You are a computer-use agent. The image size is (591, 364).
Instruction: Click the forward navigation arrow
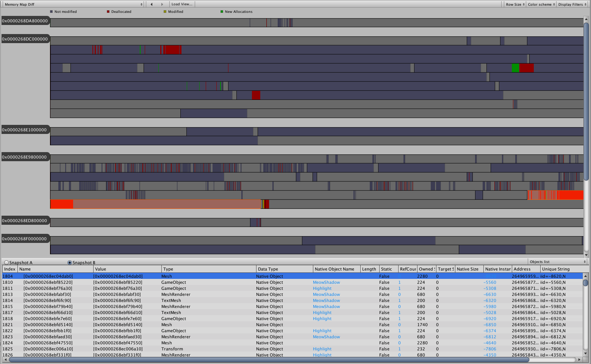coord(163,4)
